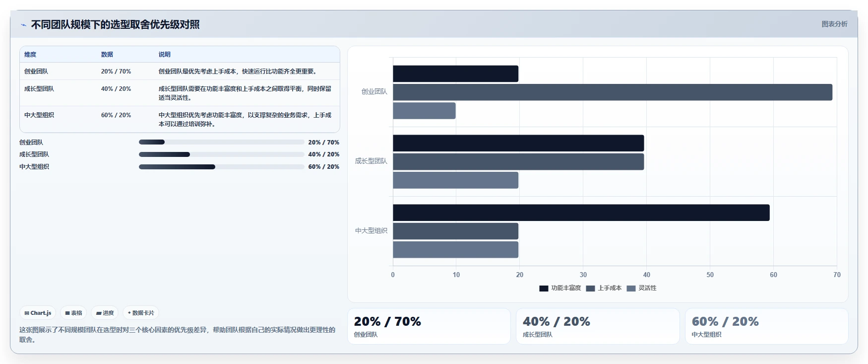Click the 0 tick on the chart's horizontal axis

[393, 275]
